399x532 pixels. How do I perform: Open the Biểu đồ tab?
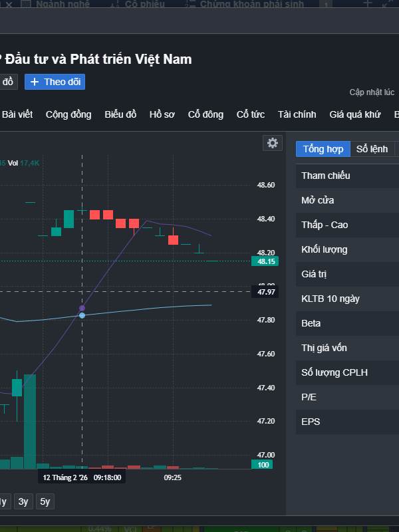(120, 114)
